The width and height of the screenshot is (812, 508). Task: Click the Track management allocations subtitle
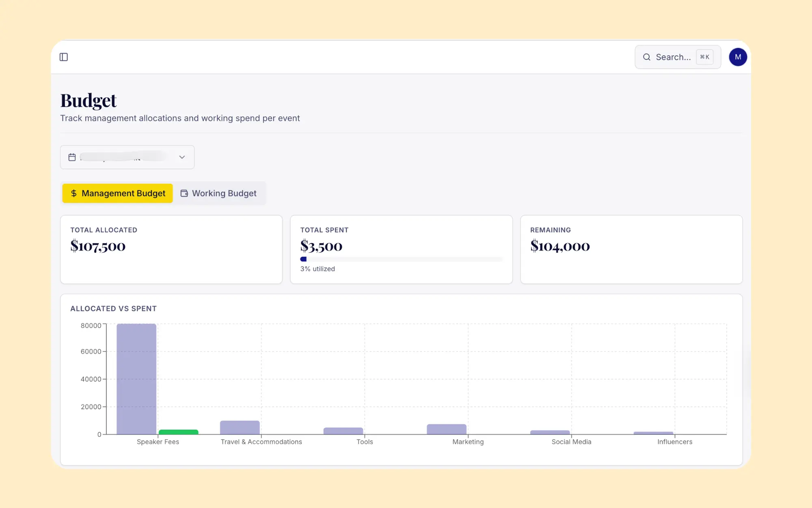[x=180, y=118]
